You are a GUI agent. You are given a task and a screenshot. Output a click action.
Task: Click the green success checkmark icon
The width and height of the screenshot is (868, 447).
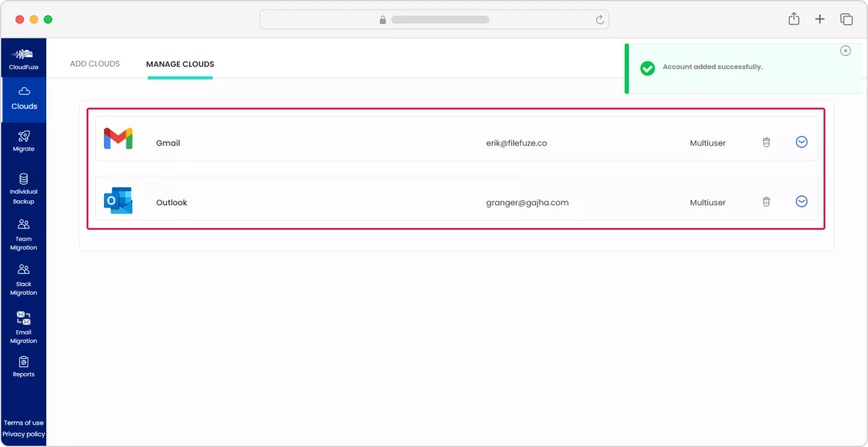(647, 68)
